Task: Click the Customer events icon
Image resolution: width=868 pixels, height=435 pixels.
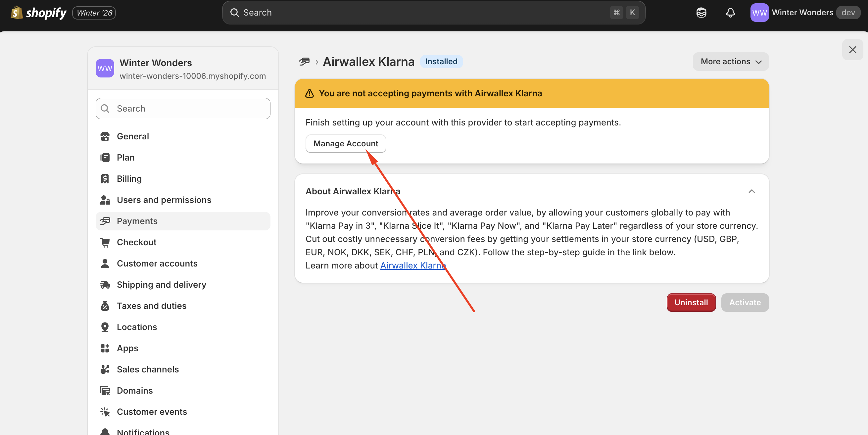Action: [x=105, y=412]
